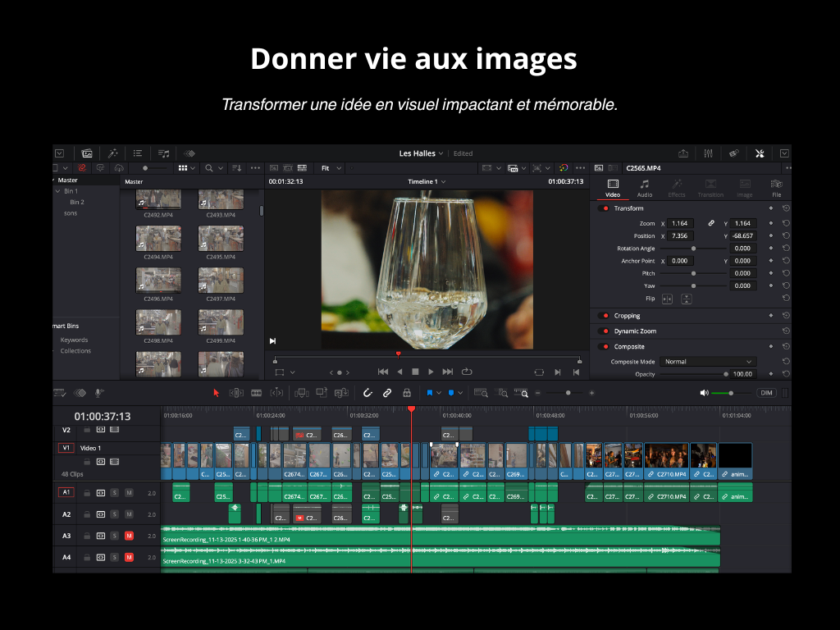Screen dimensions: 840x630
Task: Switch to the Video inspector tab
Action: (613, 189)
